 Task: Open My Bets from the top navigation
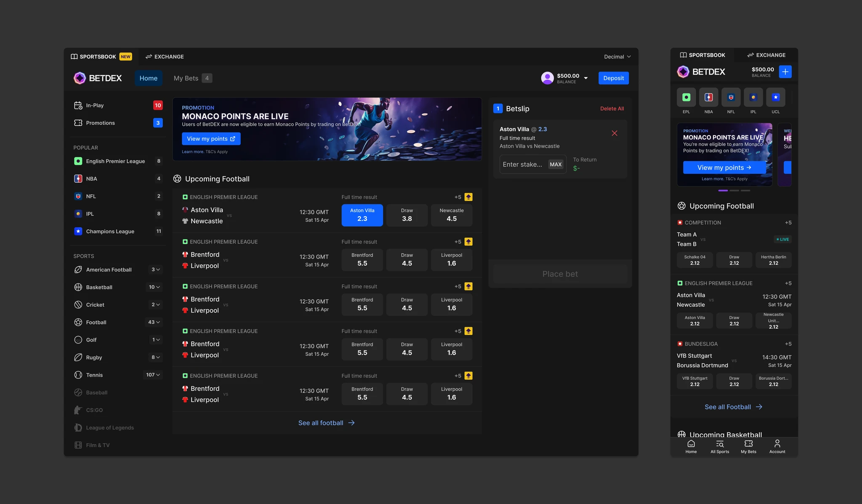point(186,78)
